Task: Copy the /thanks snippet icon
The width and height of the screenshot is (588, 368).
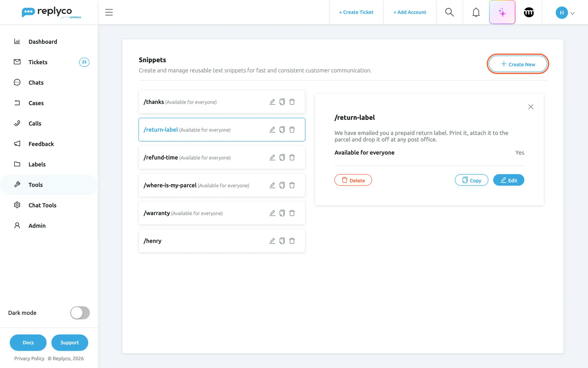Action: [282, 102]
